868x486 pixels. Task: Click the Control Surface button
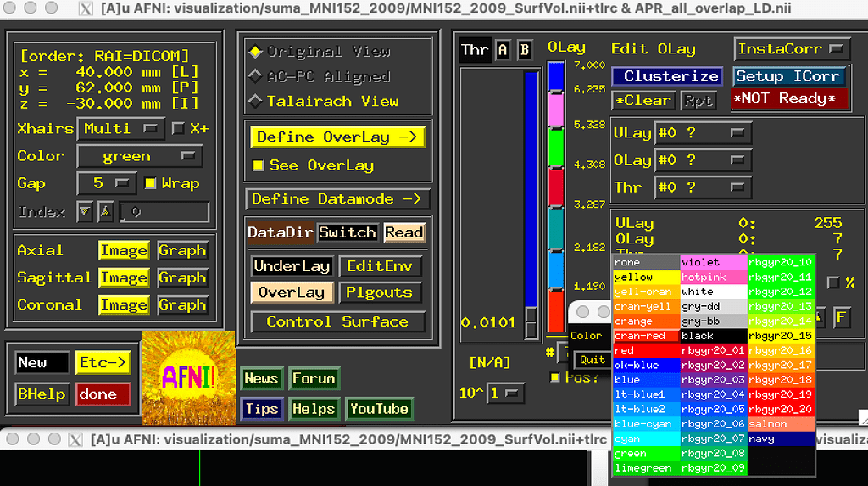coord(337,321)
